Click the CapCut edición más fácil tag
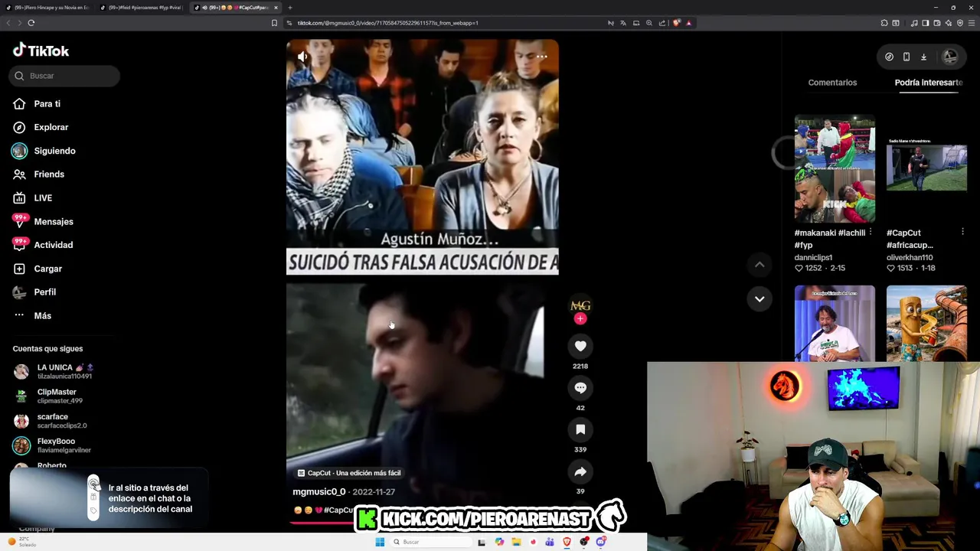The height and width of the screenshot is (551, 980). 349,473
